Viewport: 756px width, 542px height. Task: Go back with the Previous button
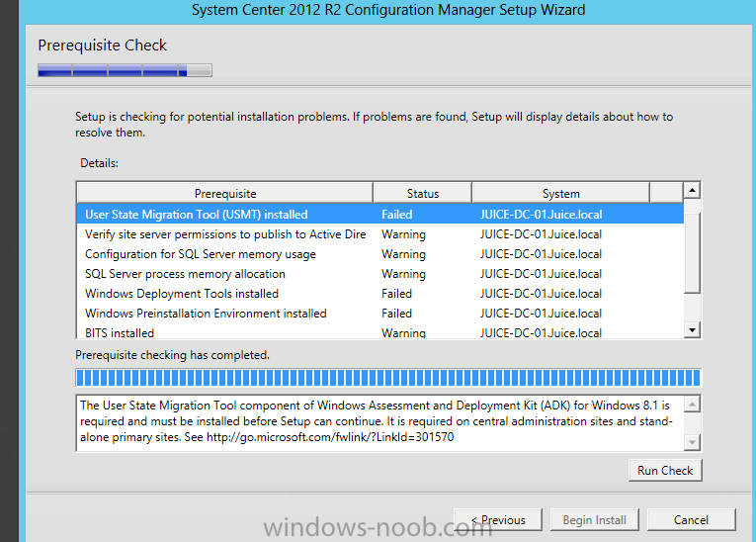(497, 520)
